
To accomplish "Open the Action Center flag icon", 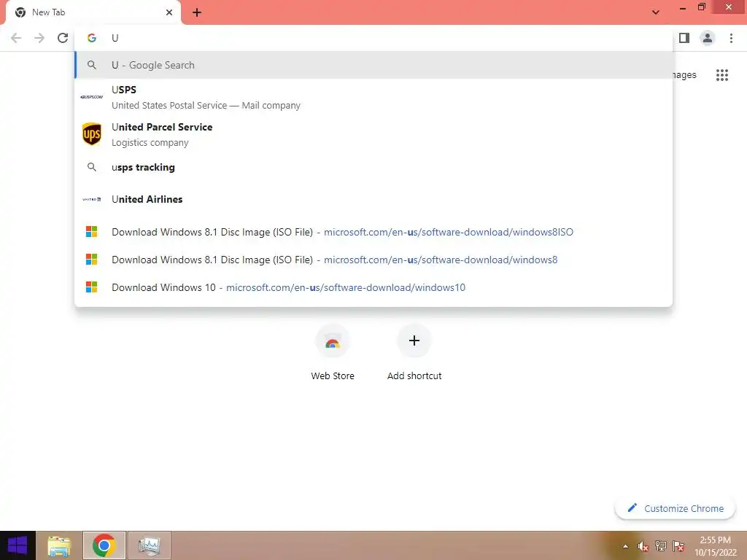I will tap(678, 546).
